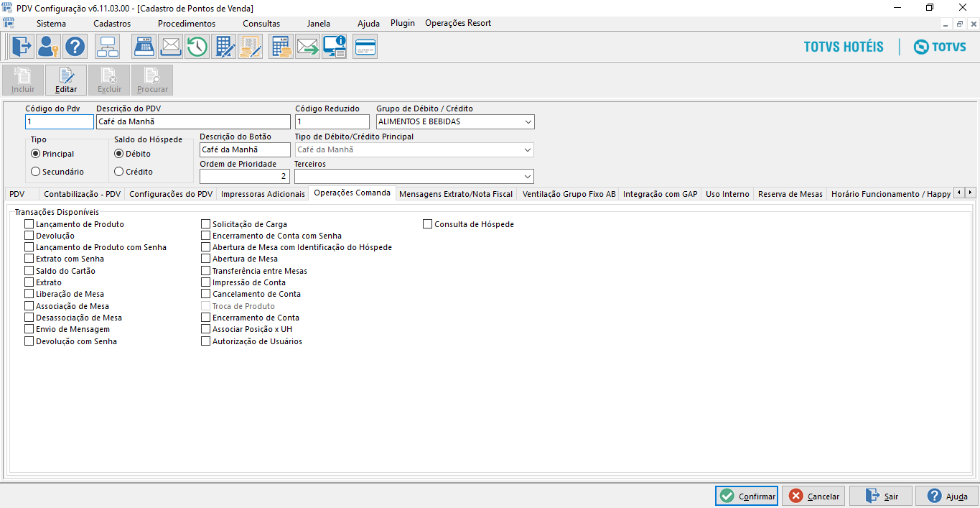Viewport: 980px width, 508px height.
Task: Switch to the Impressoras Adicionais tab
Action: click(x=263, y=194)
